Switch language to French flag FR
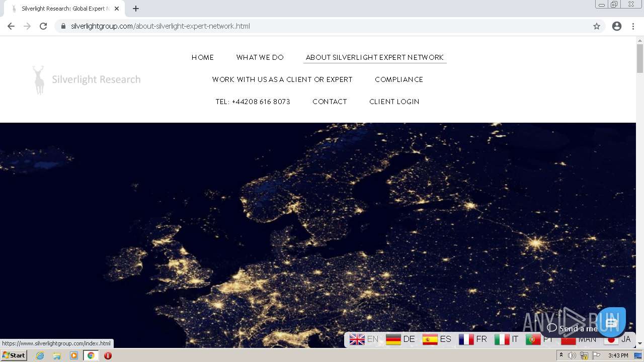The height and width of the screenshot is (362, 644). point(473,339)
